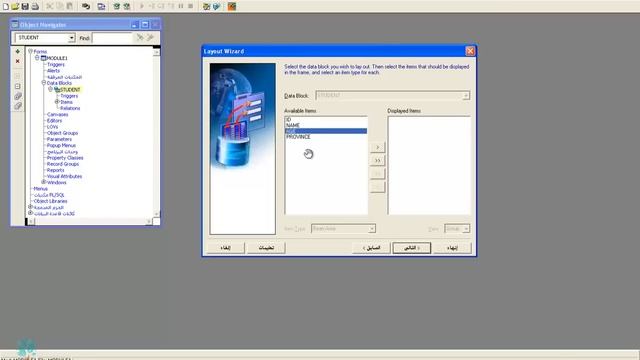640x360 pixels.
Task: Expand the Windows node in the tree
Action: pyautogui.click(x=44, y=182)
